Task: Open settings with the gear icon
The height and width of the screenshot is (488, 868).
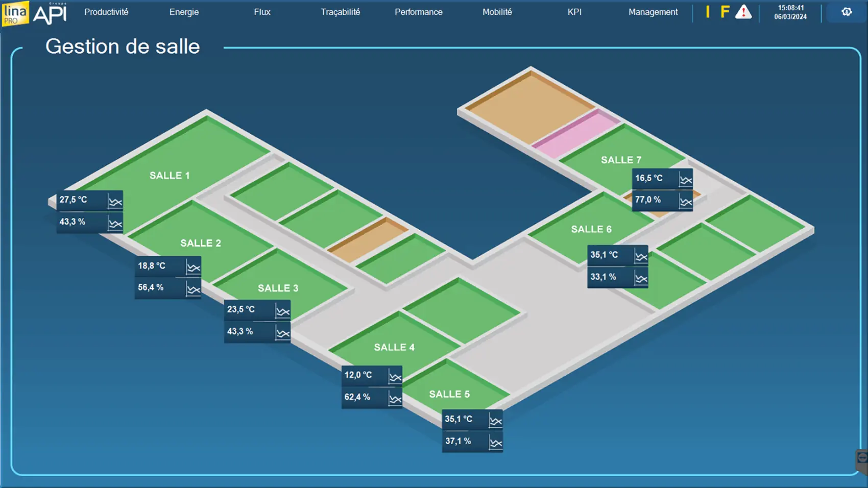Action: 847,12
